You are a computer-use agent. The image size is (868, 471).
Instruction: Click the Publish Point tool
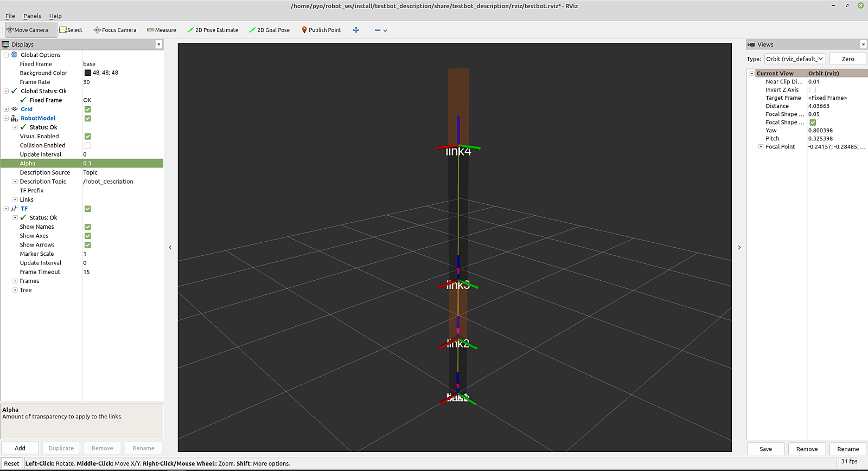click(321, 30)
